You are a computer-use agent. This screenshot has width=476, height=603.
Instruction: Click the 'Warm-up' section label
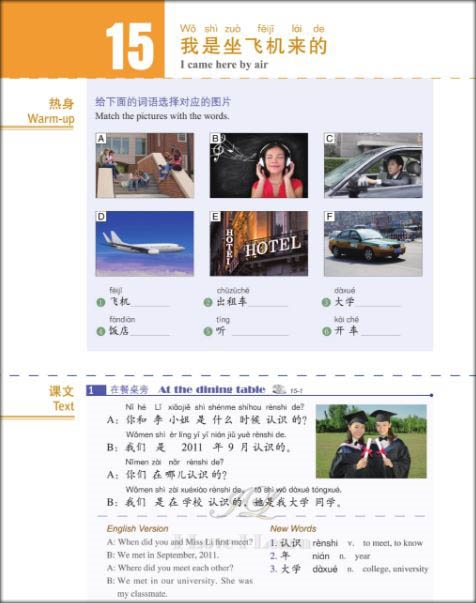[51, 118]
